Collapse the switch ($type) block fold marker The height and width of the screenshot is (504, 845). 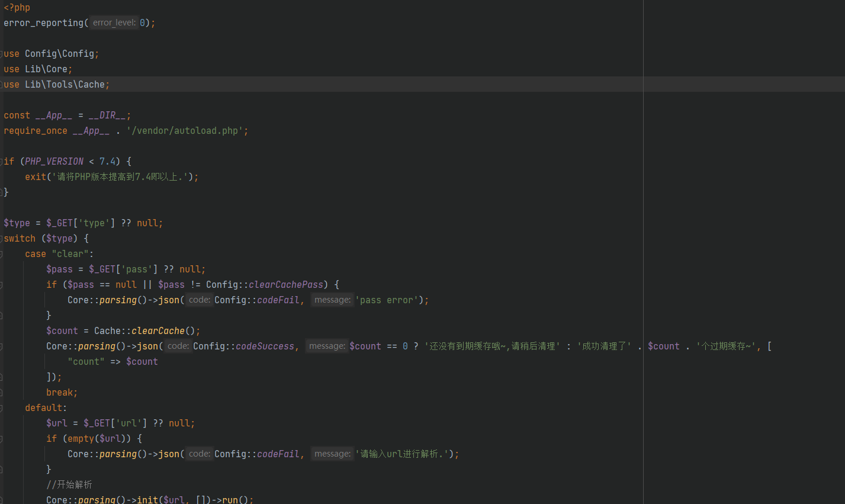[x=1, y=239]
